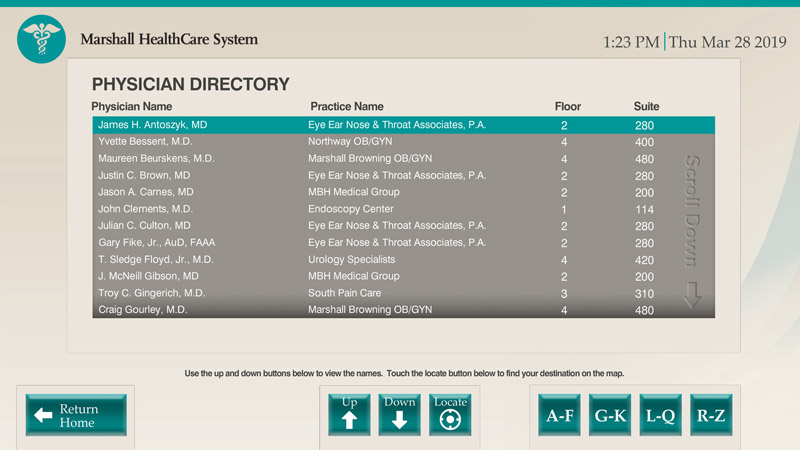
Task: Tap the Return Home button
Action: (76, 415)
